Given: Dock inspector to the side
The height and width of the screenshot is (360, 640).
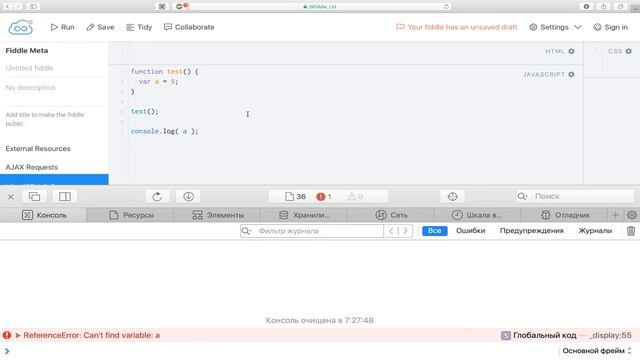Looking at the screenshot, I should [64, 196].
